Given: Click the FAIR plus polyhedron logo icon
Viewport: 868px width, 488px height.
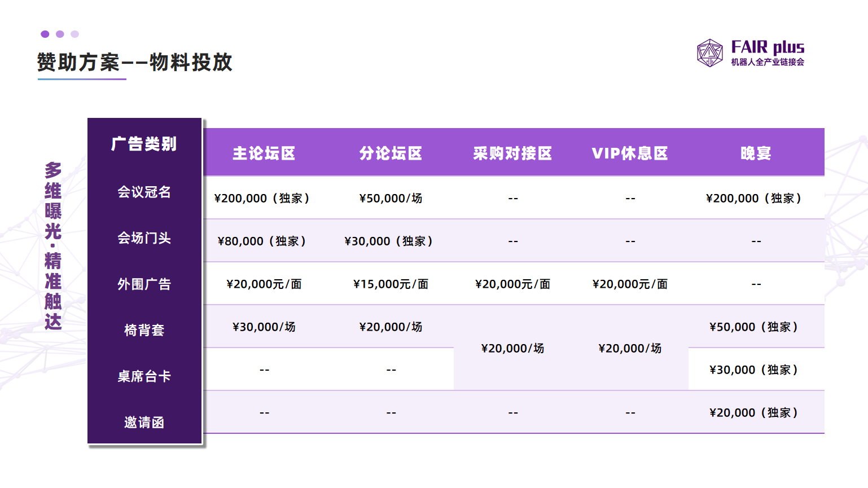Looking at the screenshot, I should click(709, 53).
